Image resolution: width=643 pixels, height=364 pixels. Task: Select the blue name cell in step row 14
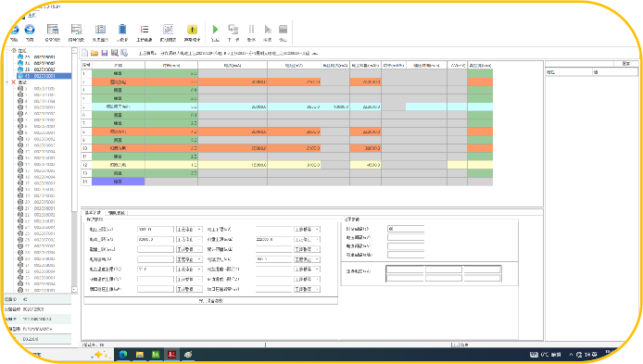pos(118,182)
